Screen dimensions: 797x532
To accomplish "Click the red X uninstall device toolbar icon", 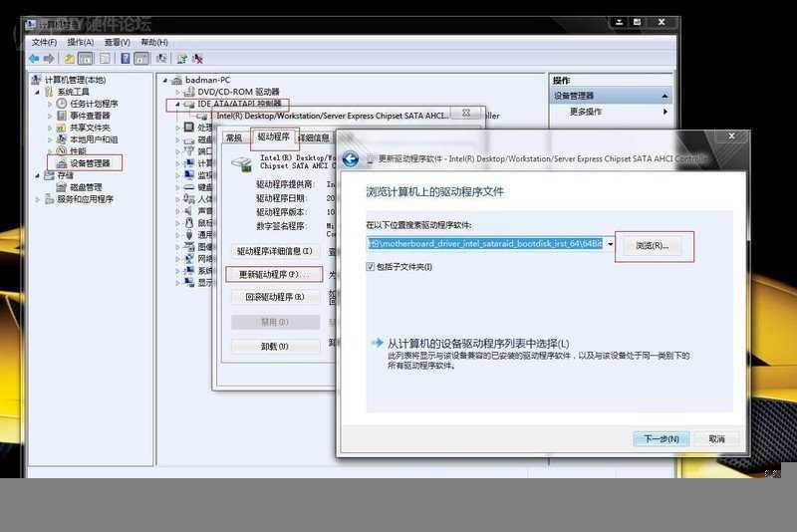I will click(197, 59).
